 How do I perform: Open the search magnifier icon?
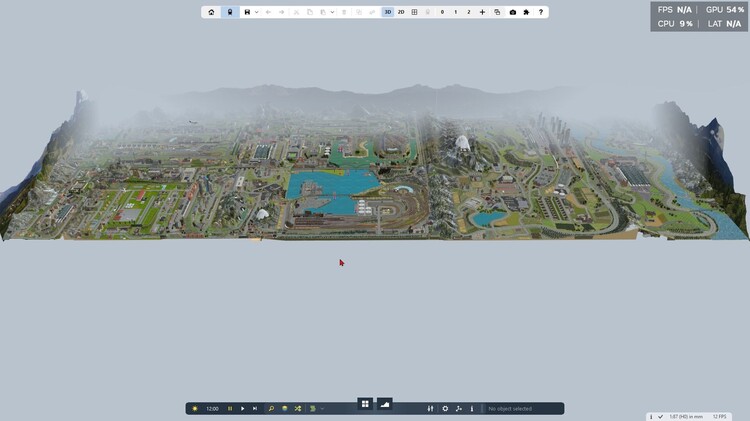click(271, 409)
